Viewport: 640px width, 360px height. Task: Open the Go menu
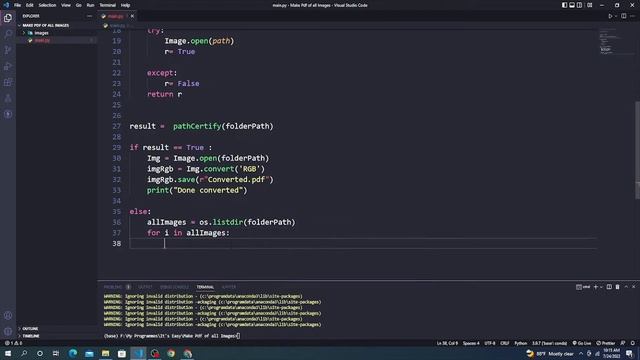point(78,5)
